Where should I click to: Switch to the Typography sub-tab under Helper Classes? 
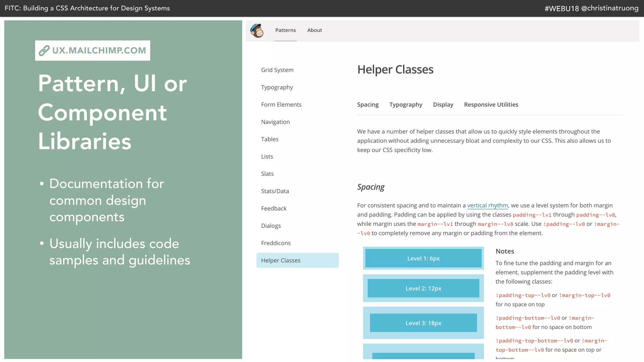tap(406, 104)
